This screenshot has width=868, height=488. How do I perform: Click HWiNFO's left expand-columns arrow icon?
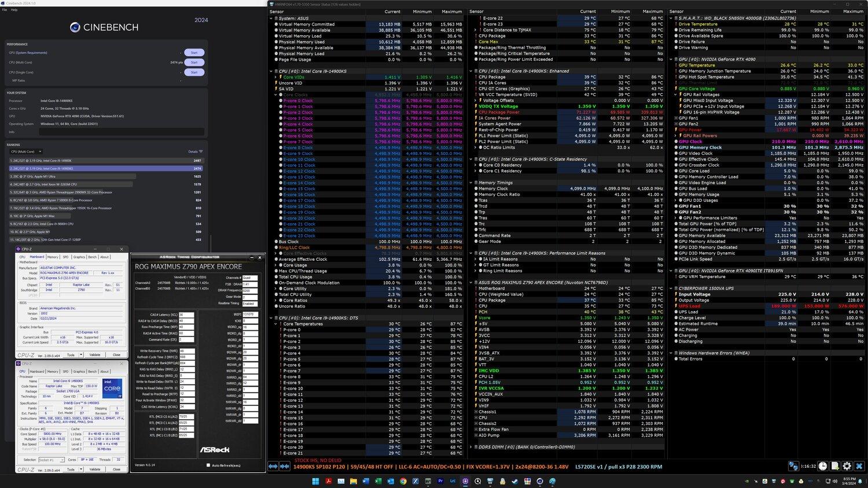pos(273,466)
